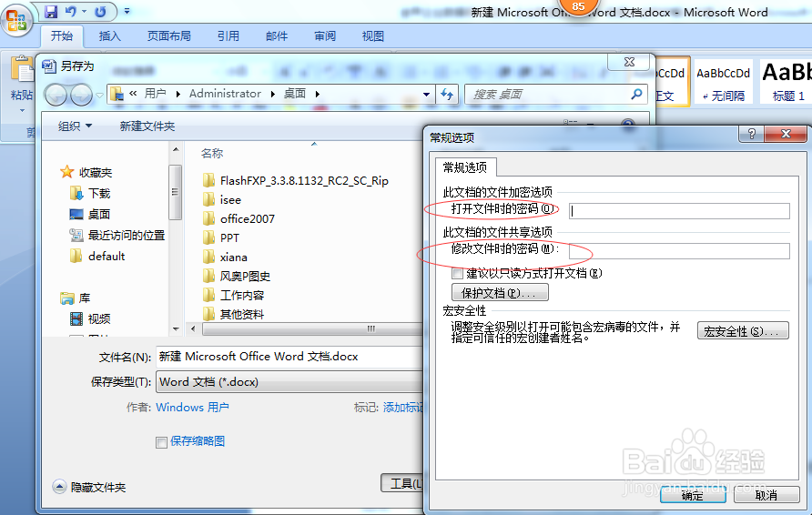The height and width of the screenshot is (515, 812).
Task: Click search magnifier icon
Action: click(x=636, y=94)
